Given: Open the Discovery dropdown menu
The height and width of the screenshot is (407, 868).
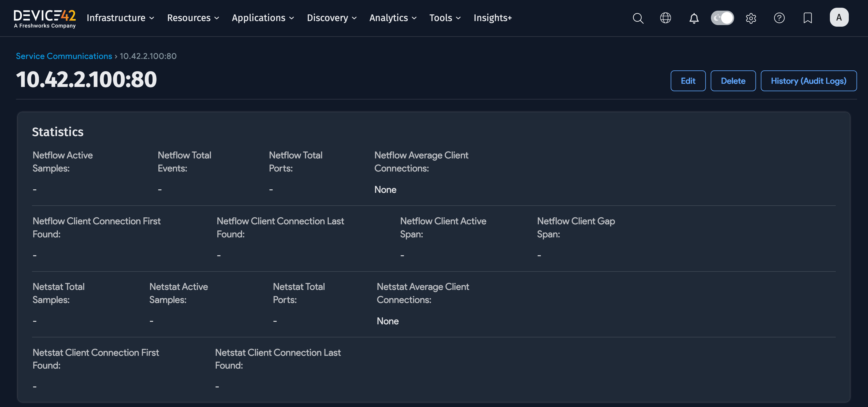Looking at the screenshot, I should (331, 18).
